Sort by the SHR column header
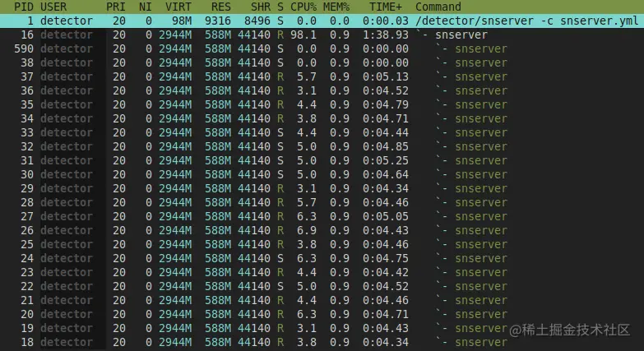 click(x=261, y=7)
